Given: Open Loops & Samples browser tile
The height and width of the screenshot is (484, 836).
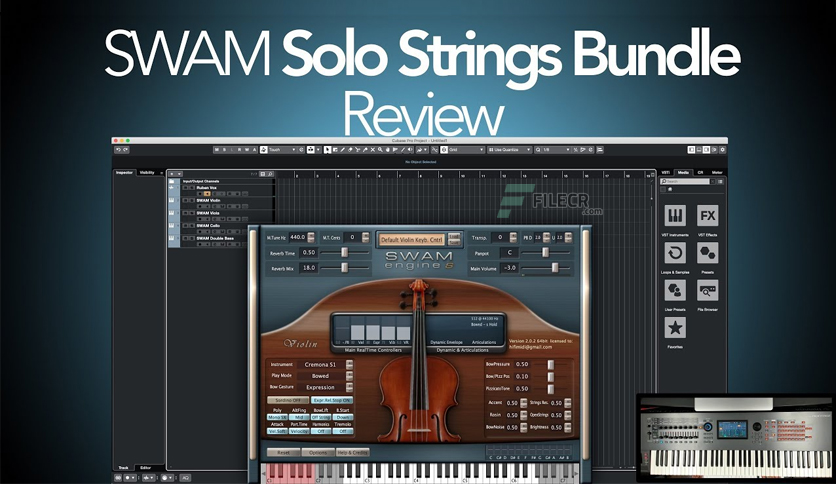Looking at the screenshot, I should 675,253.
